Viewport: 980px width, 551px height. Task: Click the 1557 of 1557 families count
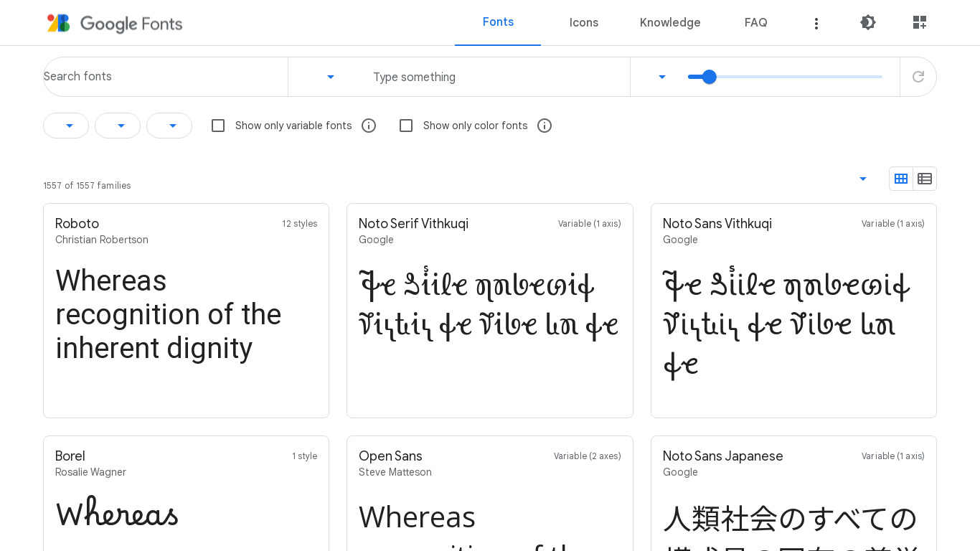(x=87, y=186)
